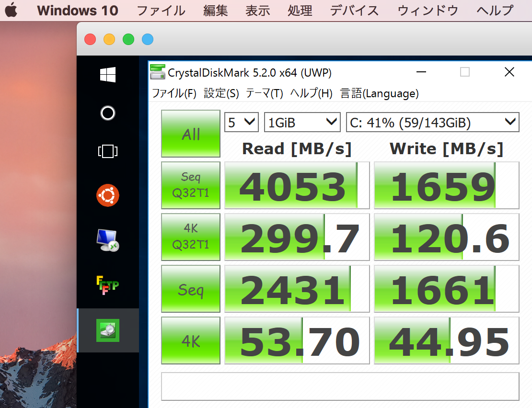
Task: Launch the FFFTP taskbar icon
Action: coord(108,285)
